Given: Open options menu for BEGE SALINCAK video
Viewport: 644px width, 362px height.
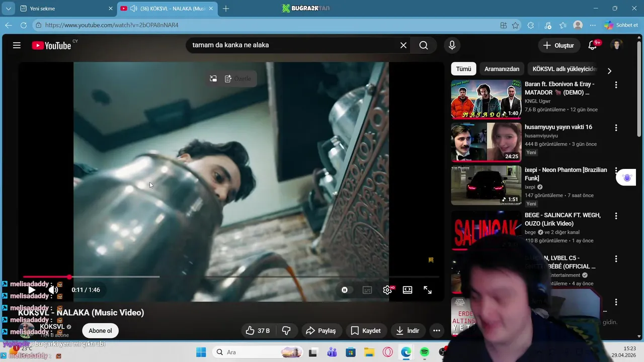Looking at the screenshot, I should (x=616, y=216).
